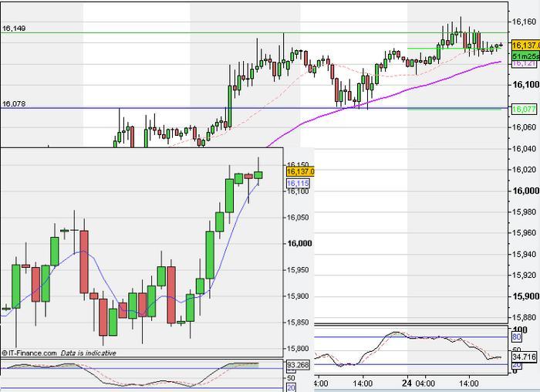Select the orange 16,137.0 tag on inset chart
The width and height of the screenshot is (540, 392).
pyautogui.click(x=300, y=171)
